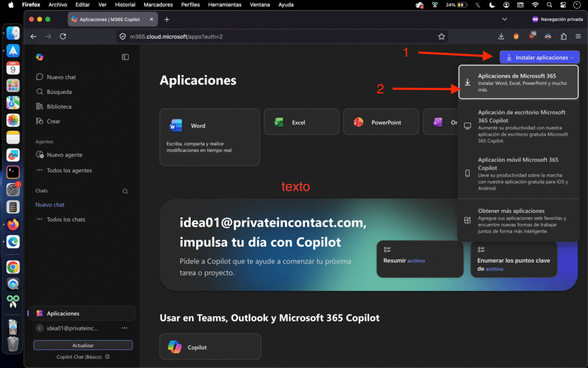Open account options ellipsis next to email

click(x=124, y=328)
